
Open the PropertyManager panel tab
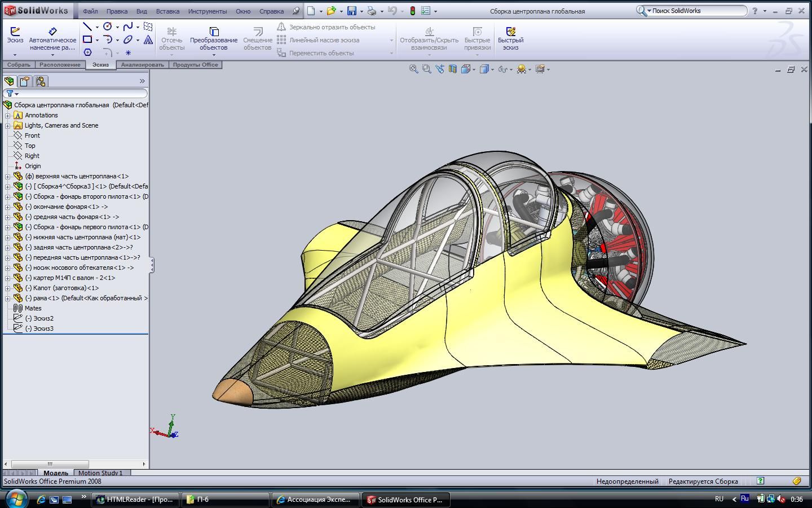25,81
